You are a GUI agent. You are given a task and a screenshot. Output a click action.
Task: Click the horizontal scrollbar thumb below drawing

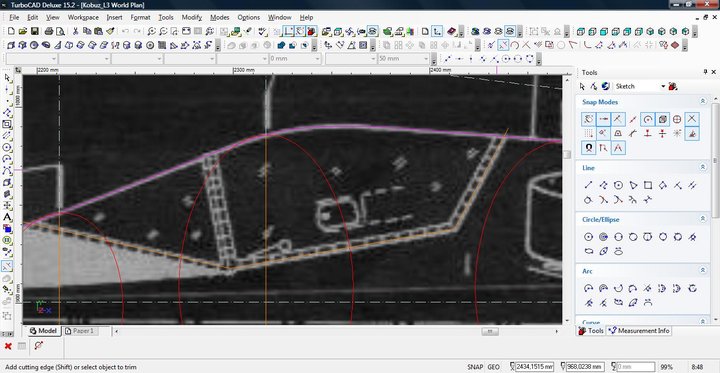[x=490, y=331]
